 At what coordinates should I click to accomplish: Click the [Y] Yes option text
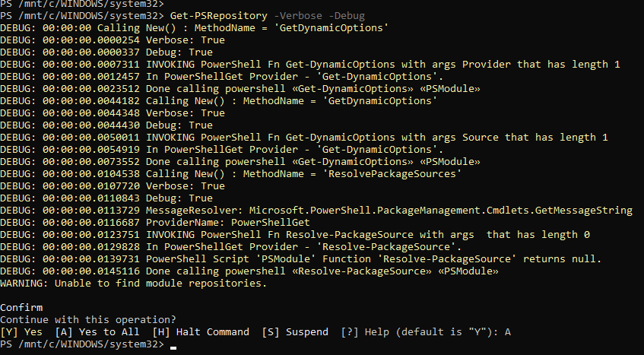21,332
